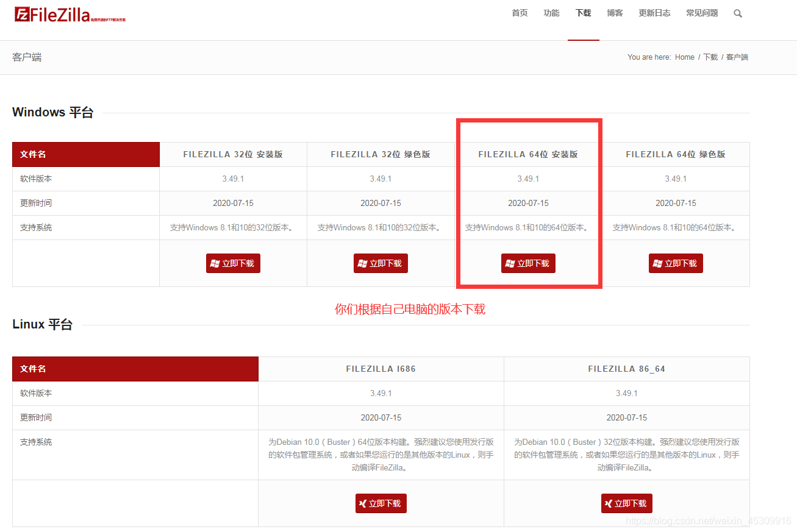Open the 首页 menu item
Viewport: 797px width, 532px height.
(x=520, y=13)
